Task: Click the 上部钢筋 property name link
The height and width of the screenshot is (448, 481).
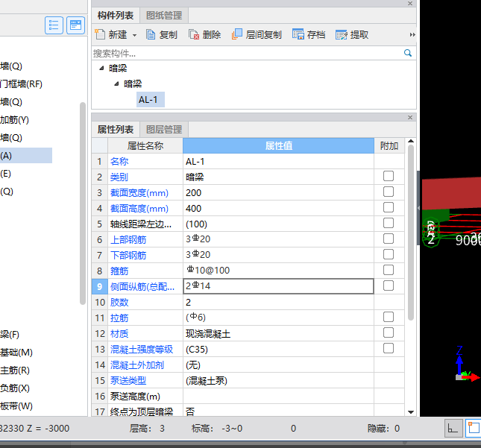Action: point(128,239)
